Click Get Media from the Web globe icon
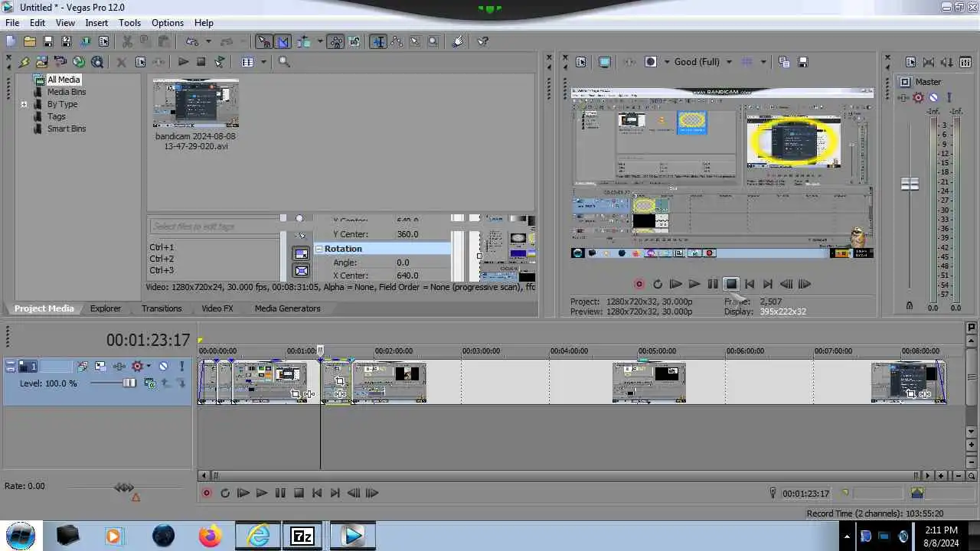The height and width of the screenshot is (551, 980). 96,62
